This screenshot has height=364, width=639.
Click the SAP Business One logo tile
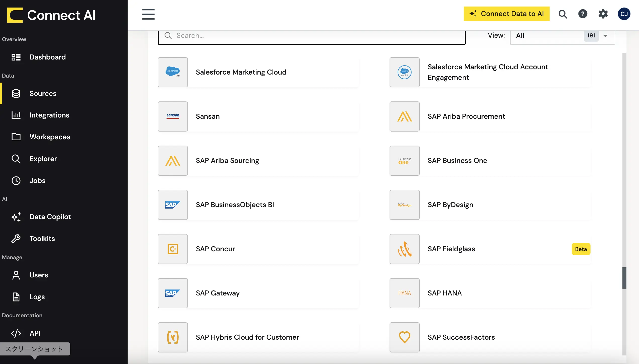(x=405, y=161)
